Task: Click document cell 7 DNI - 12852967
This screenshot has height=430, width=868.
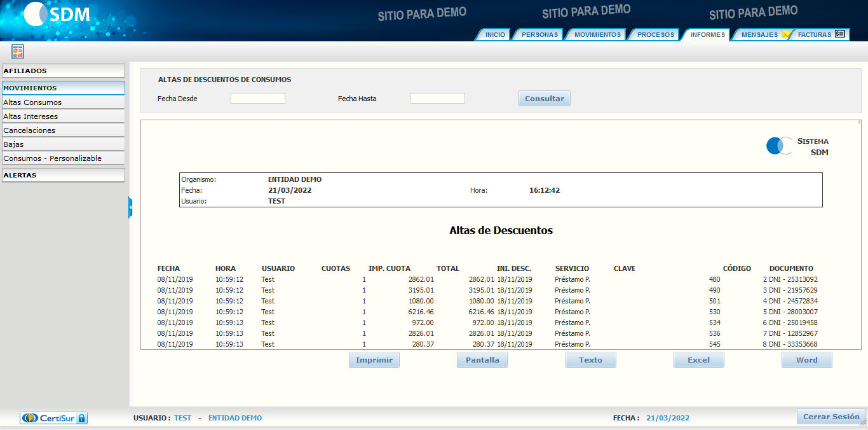Action: pyautogui.click(x=790, y=333)
